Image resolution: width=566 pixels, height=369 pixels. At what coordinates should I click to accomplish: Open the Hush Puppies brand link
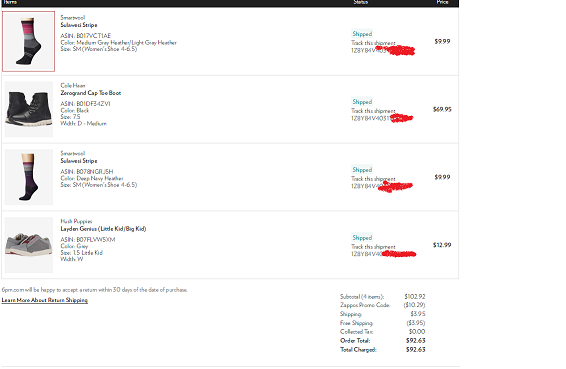pos(76,221)
